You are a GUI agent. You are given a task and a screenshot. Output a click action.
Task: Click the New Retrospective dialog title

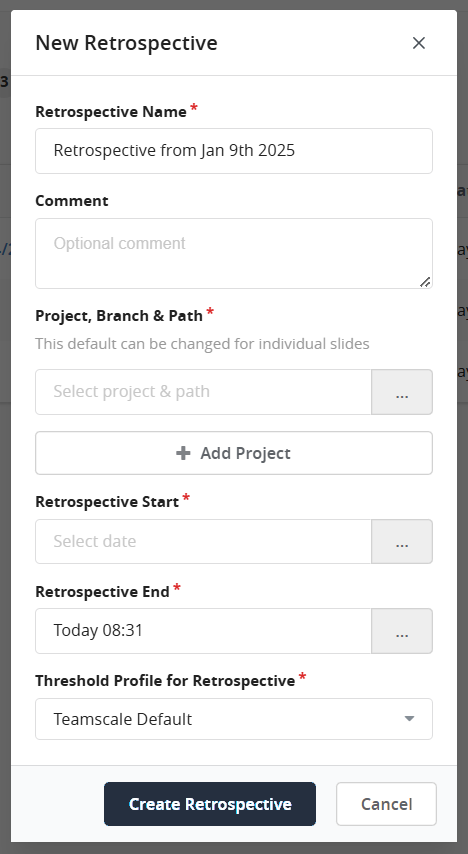coord(126,43)
